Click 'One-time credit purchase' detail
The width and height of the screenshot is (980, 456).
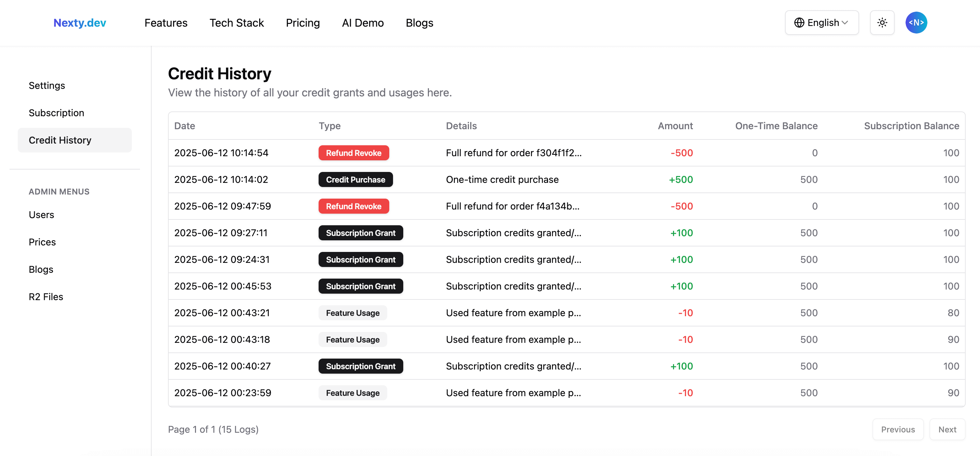coord(502,180)
